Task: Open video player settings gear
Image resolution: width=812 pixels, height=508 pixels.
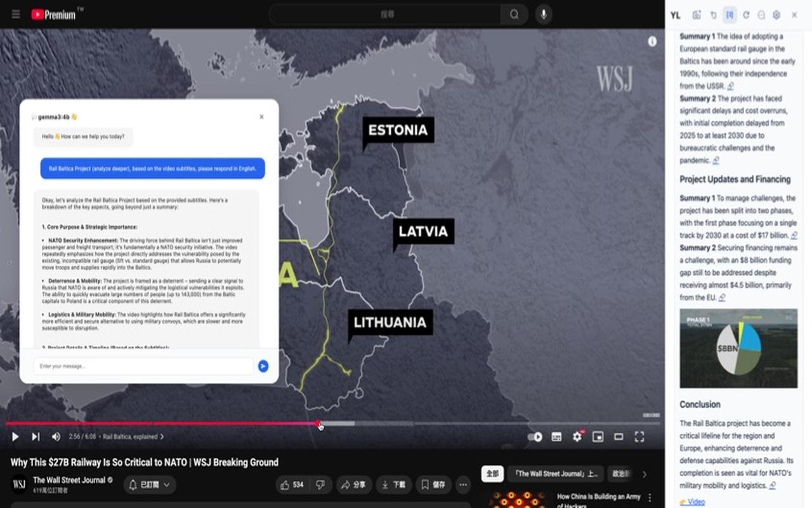Action: pyautogui.click(x=577, y=437)
